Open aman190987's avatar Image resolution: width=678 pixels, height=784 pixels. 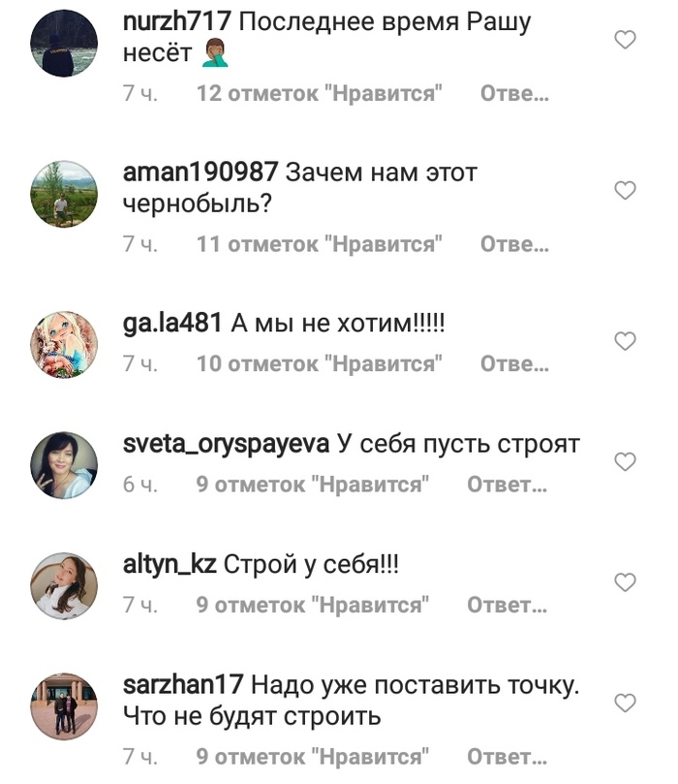64,194
